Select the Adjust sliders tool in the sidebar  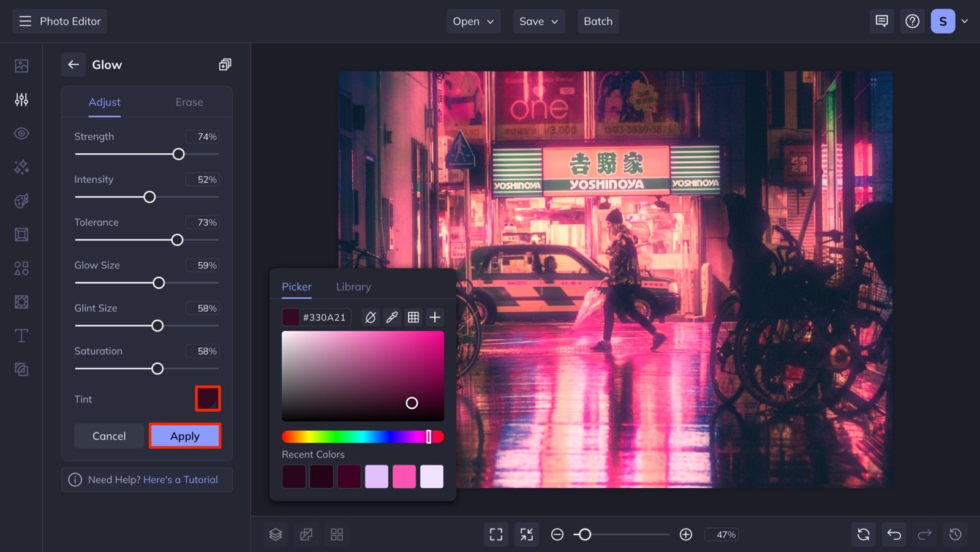pyautogui.click(x=21, y=99)
